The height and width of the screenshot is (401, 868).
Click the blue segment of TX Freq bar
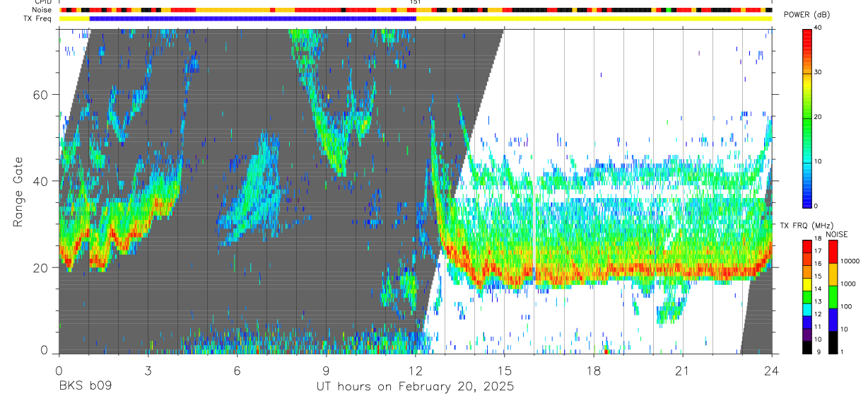(253, 18)
